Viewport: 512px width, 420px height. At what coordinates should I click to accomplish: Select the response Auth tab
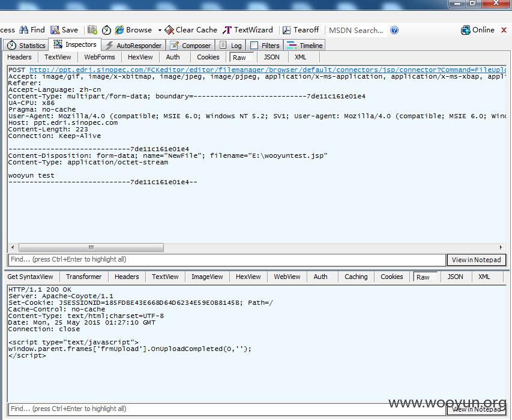click(321, 277)
